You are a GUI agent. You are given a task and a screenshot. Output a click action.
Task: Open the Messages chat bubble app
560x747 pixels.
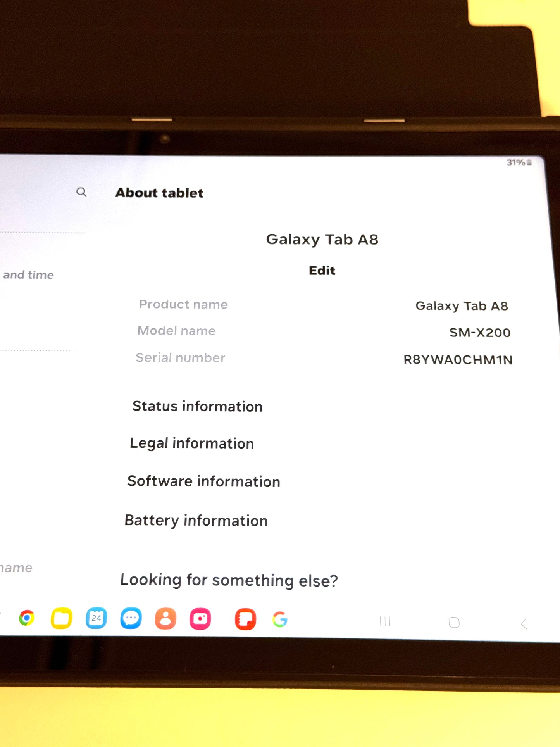[131, 618]
